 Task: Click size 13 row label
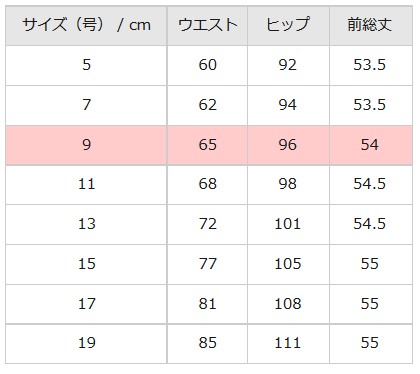click(86, 224)
